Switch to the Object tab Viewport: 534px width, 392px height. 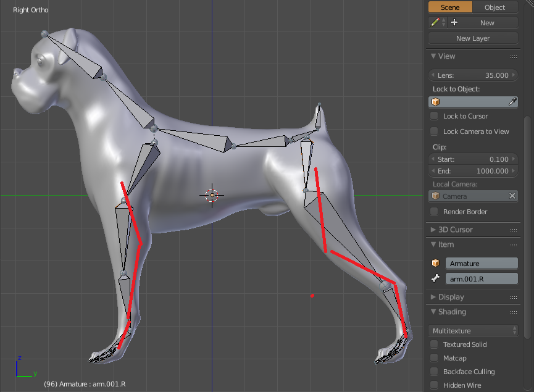click(x=495, y=7)
